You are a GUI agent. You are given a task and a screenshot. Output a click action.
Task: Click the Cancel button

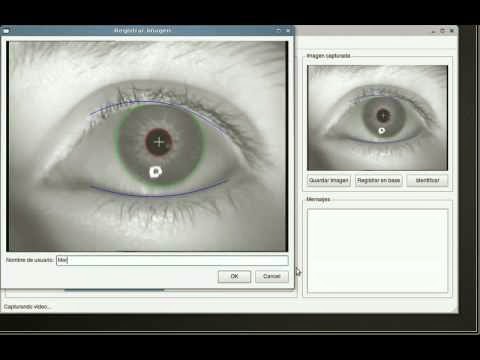tap(272, 276)
